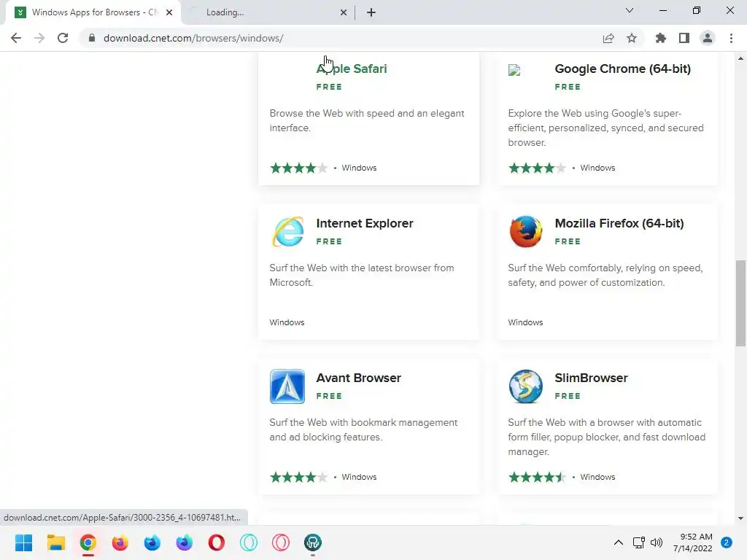747x560 pixels.
Task: Open the new tab with the plus button
Action: 371,12
